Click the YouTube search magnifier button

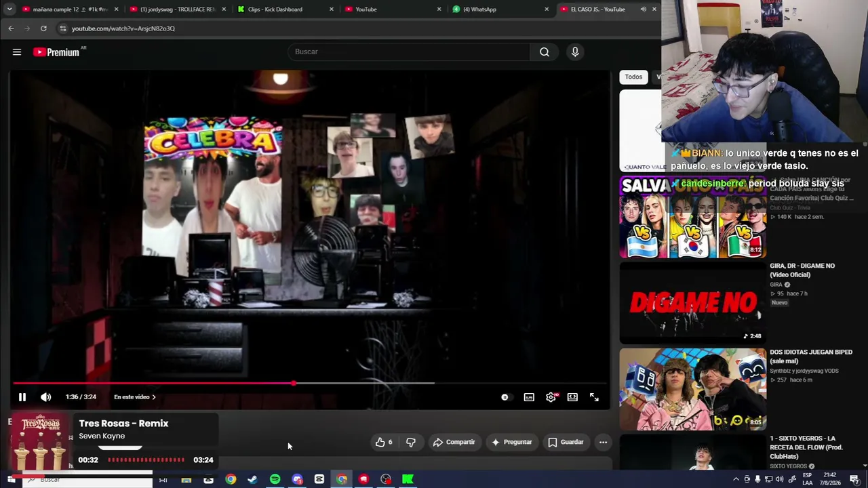click(545, 52)
